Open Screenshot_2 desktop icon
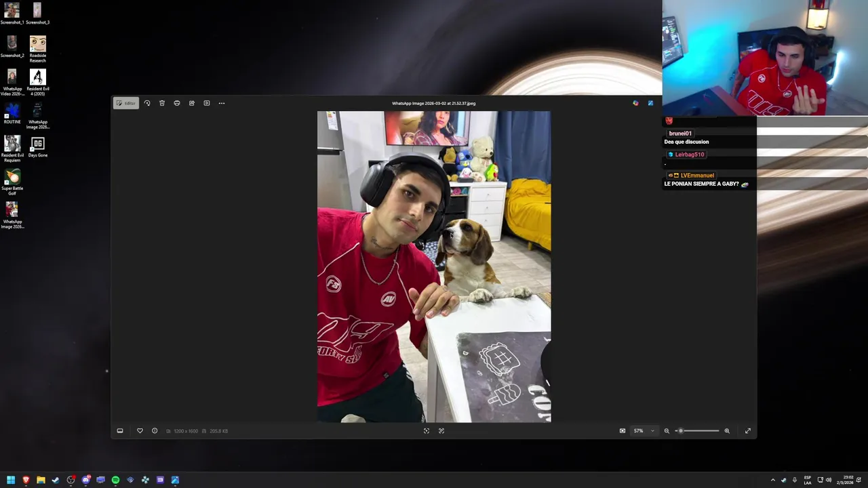The width and height of the screenshot is (868, 488). click(12, 47)
